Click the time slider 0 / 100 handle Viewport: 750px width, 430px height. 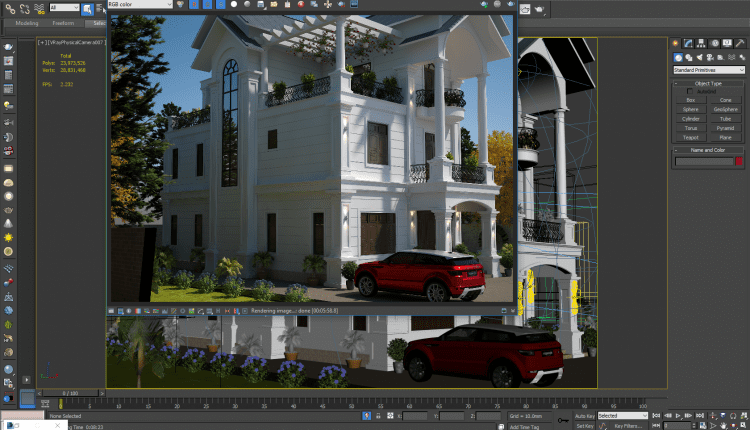coord(70,393)
